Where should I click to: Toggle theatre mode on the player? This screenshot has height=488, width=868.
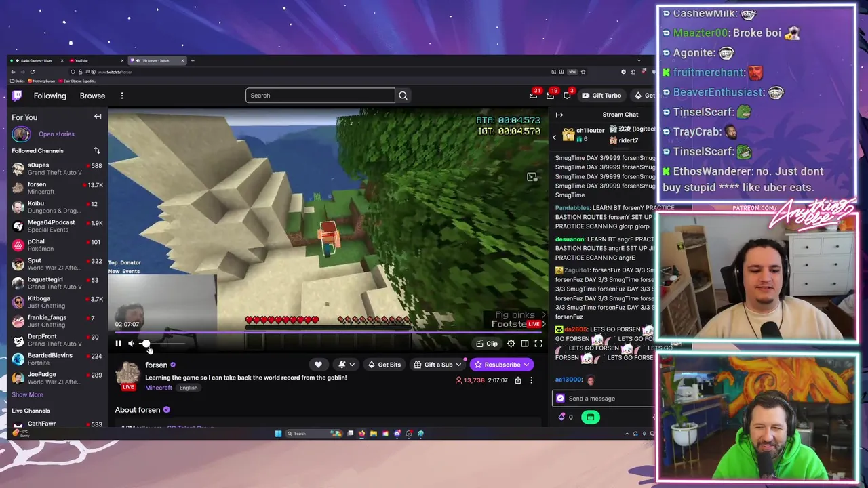525,344
